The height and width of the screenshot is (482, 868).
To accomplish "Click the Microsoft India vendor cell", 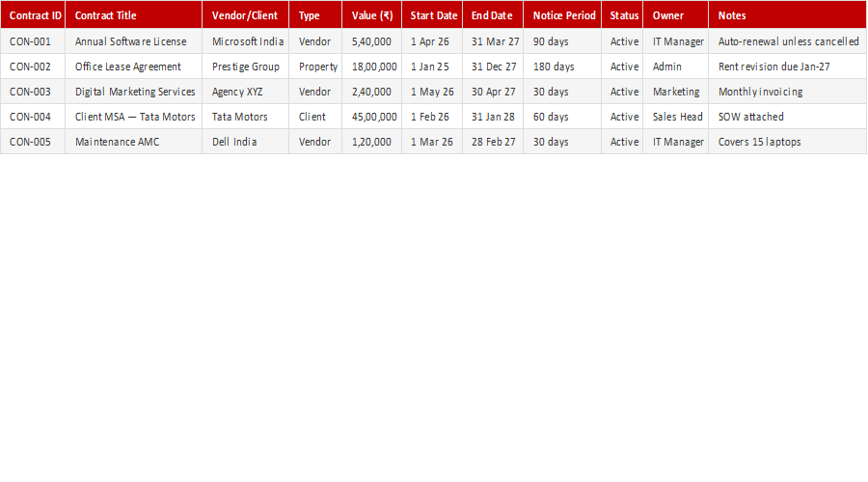I will (x=245, y=41).
